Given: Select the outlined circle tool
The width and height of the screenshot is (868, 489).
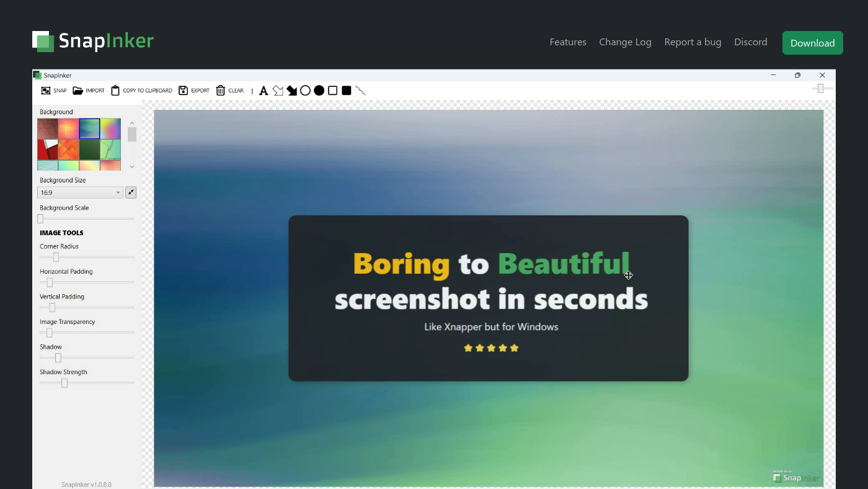Looking at the screenshot, I should point(305,91).
